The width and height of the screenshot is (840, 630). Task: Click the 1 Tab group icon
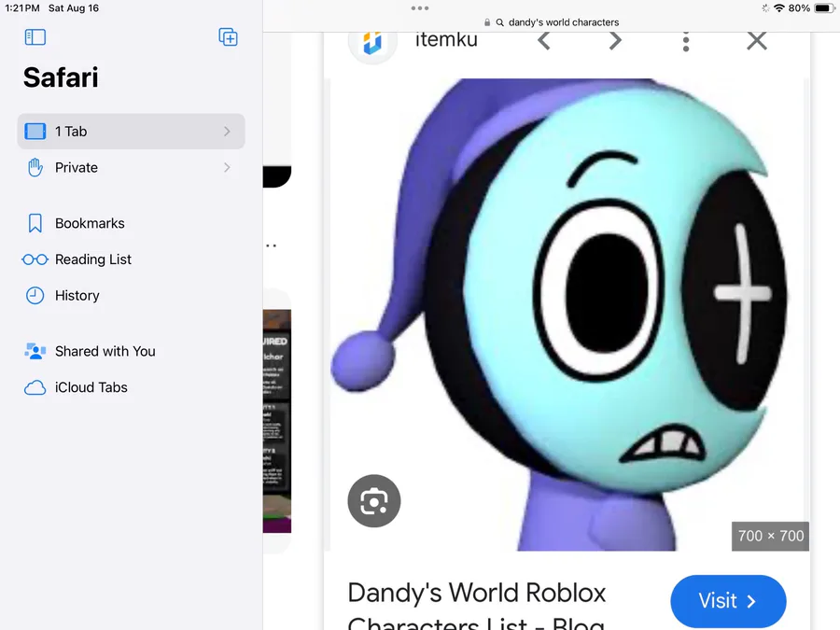(x=35, y=132)
